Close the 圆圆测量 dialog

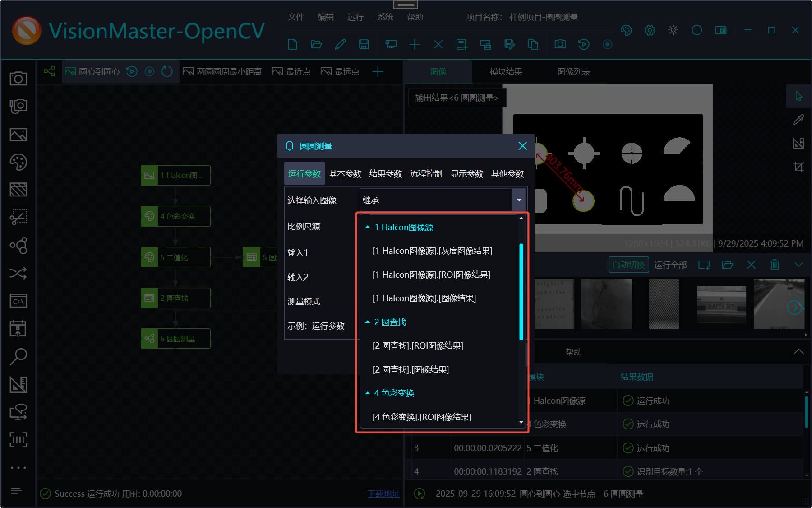(523, 146)
